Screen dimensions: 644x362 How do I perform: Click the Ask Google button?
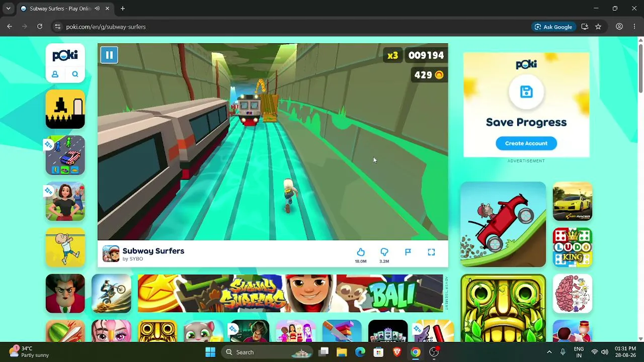[x=553, y=27]
